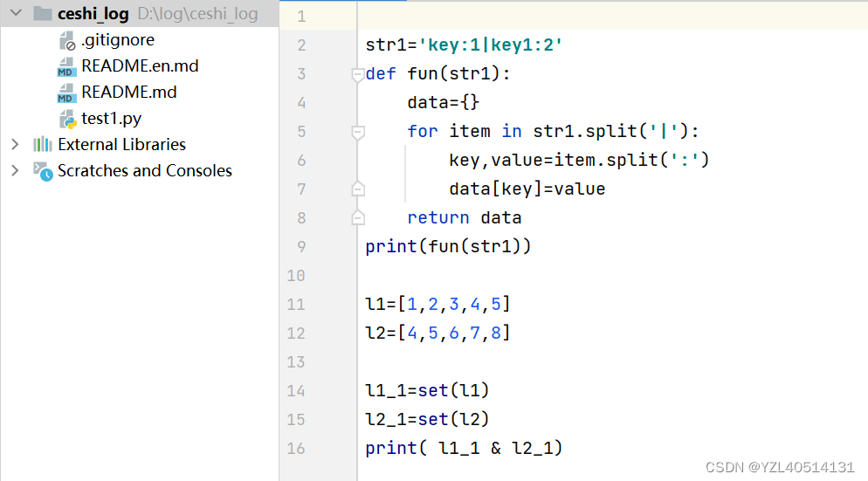
Task: Expand Scratches and Consoles tree node
Action: point(16,170)
